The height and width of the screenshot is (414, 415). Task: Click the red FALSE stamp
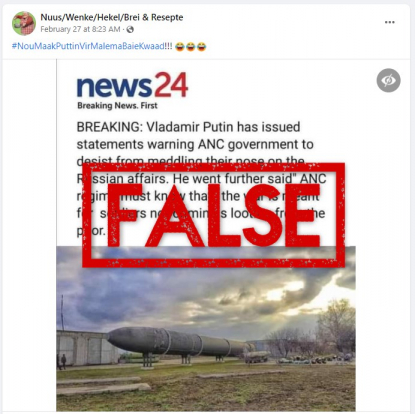tap(213, 215)
